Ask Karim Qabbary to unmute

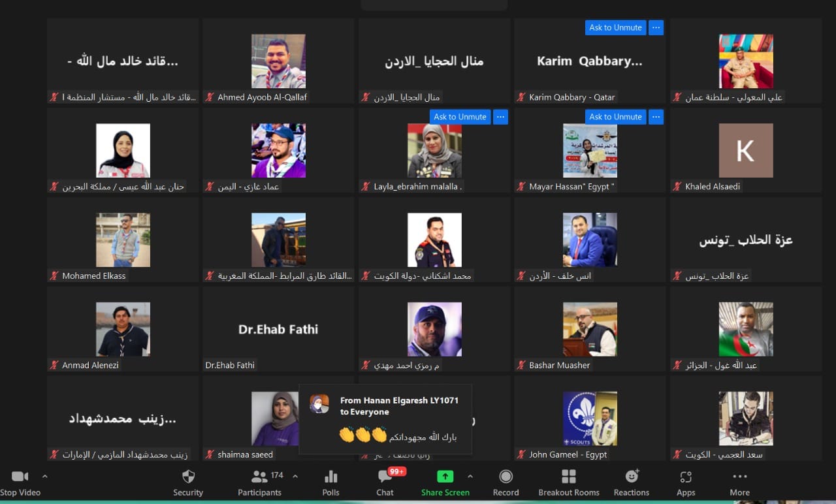(615, 27)
